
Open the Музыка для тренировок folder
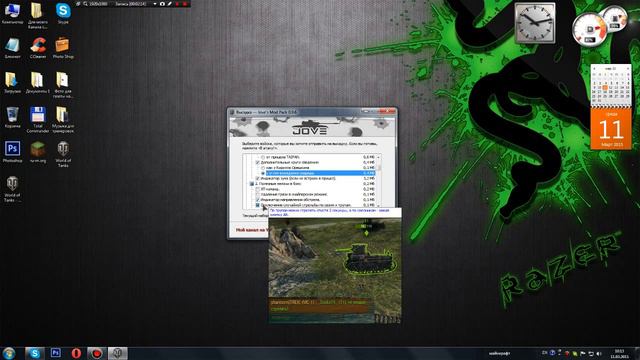pos(63,120)
